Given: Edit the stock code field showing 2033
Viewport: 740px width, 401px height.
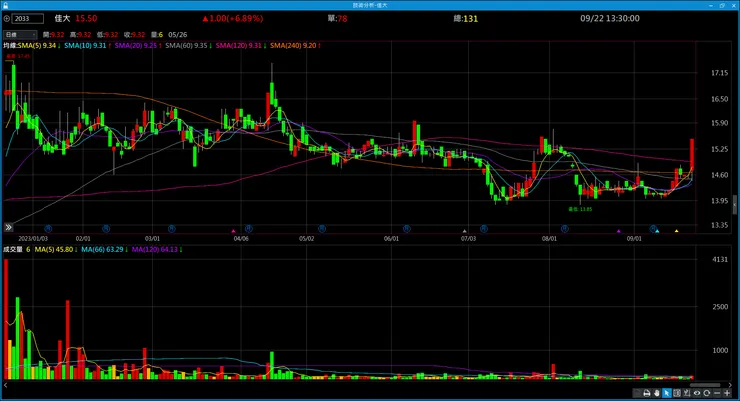Looking at the screenshot, I should coord(28,19).
